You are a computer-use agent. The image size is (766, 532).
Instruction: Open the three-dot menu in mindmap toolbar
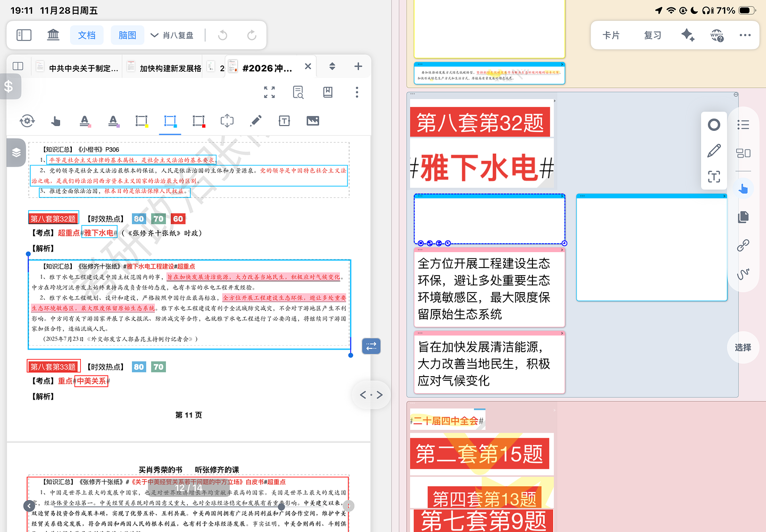tap(745, 36)
